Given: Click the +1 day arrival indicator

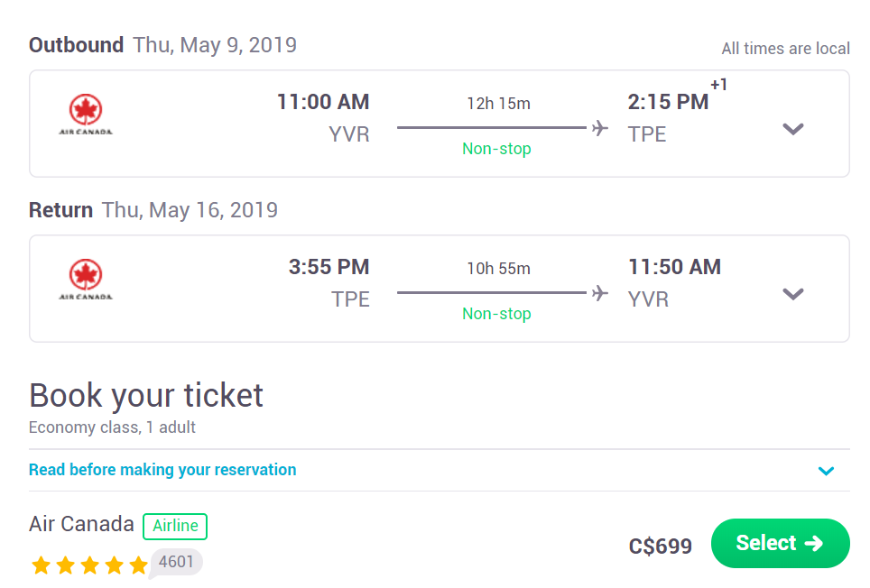Looking at the screenshot, I should [718, 85].
